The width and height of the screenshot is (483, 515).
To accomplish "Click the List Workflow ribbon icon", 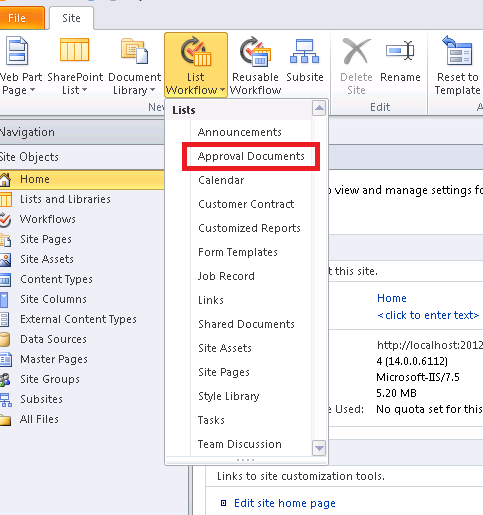I will 196,52.
